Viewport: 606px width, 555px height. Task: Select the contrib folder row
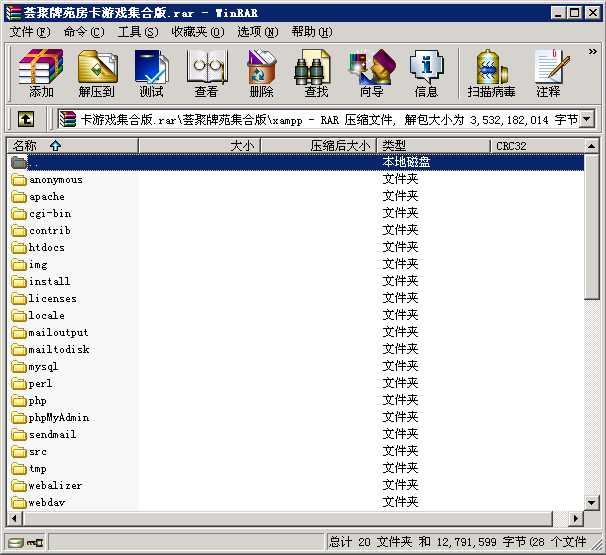pyautogui.click(x=296, y=231)
